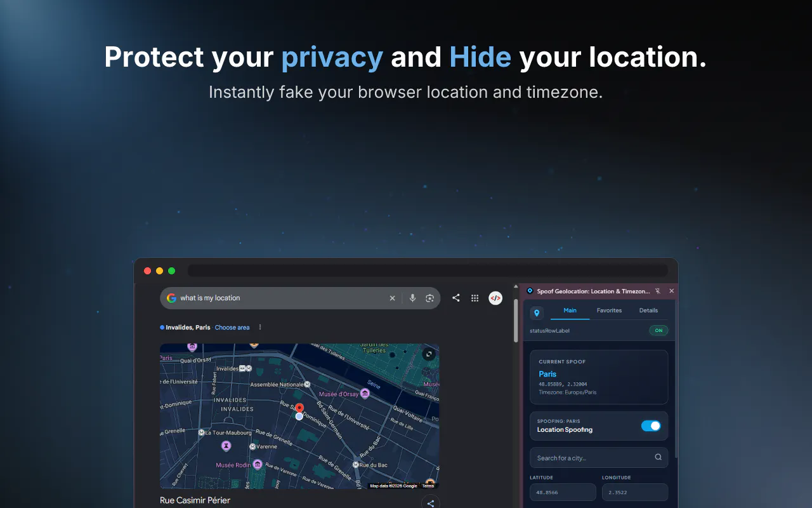812x508 pixels.
Task: Edit the Latitude field showing 48.8566
Action: tap(563, 492)
